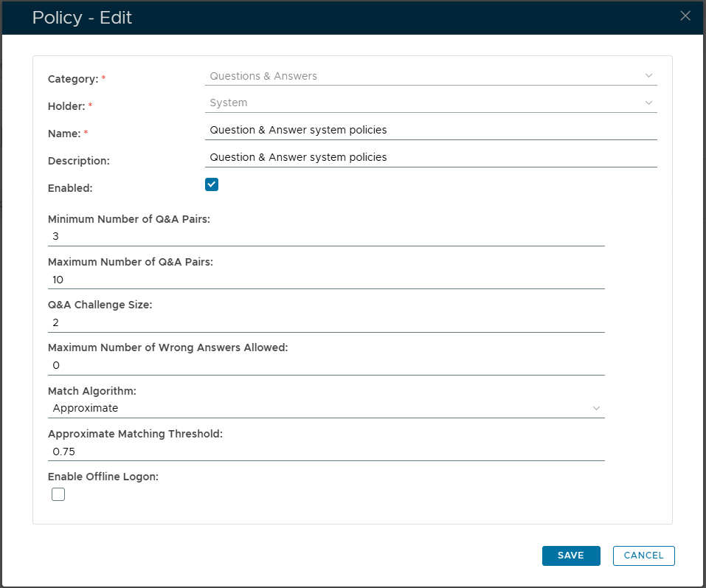
Task: Focus the Description text field
Action: tap(431, 158)
